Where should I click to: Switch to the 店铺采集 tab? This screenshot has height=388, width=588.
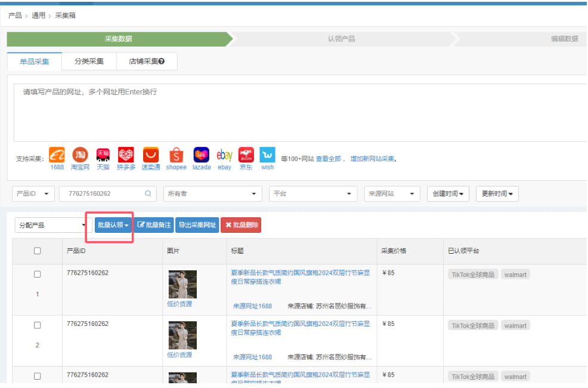point(146,61)
